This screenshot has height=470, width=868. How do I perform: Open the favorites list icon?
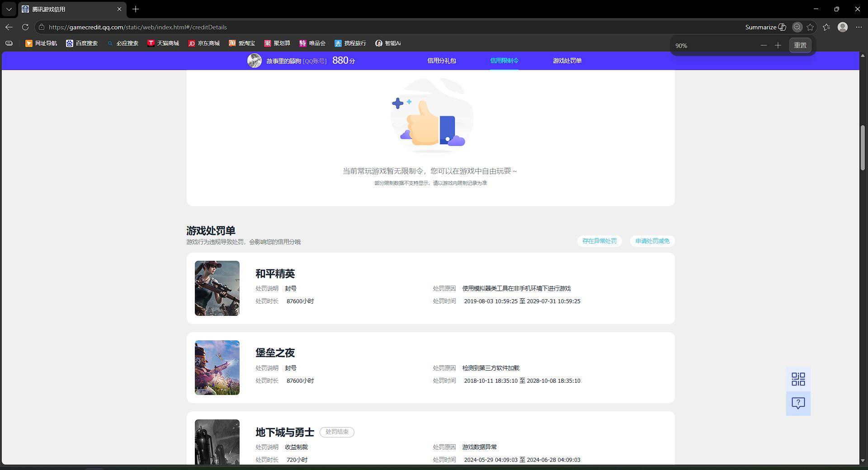826,27
